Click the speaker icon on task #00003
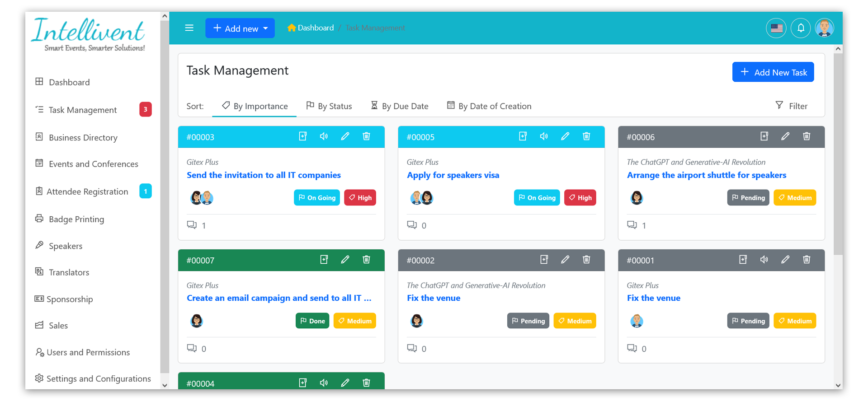 coord(324,136)
